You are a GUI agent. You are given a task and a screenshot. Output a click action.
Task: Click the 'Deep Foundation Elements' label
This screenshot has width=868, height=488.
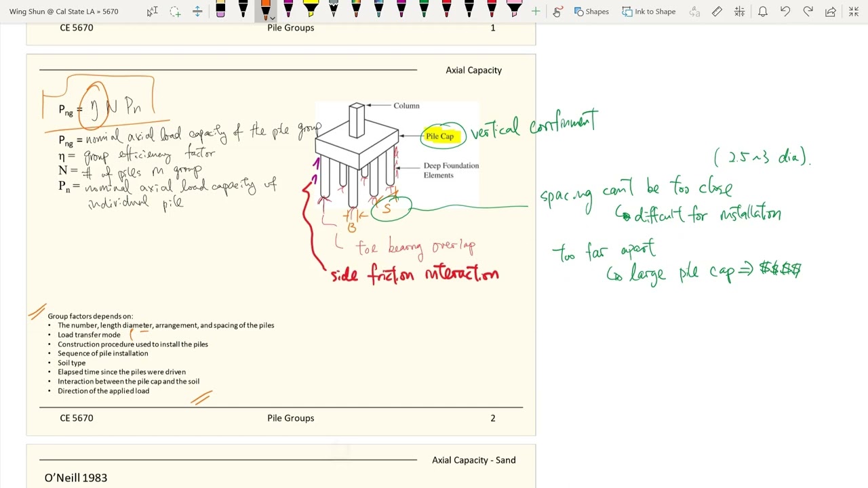coord(451,170)
